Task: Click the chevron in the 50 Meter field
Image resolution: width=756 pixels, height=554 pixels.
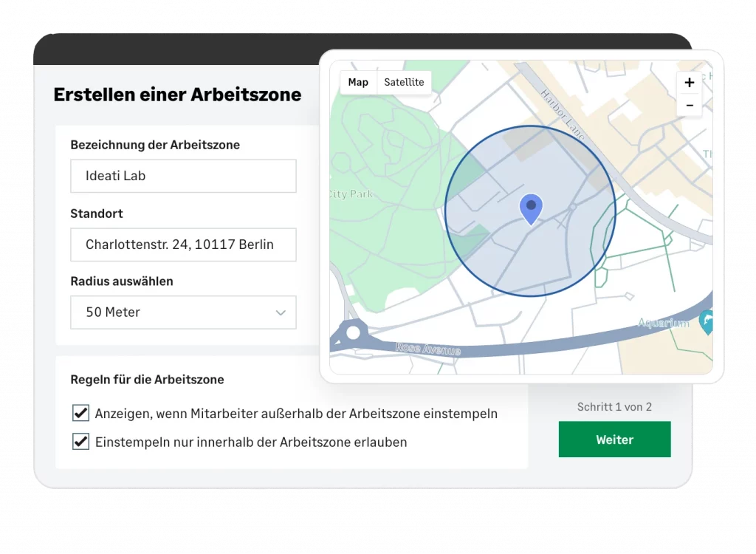Action: [281, 312]
